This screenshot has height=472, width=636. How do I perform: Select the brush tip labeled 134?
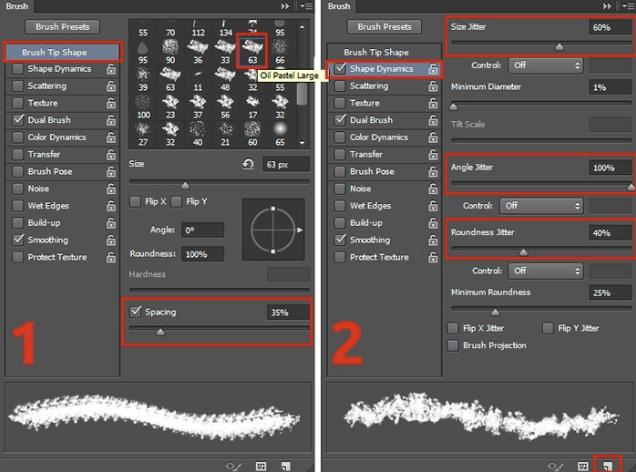[225, 28]
